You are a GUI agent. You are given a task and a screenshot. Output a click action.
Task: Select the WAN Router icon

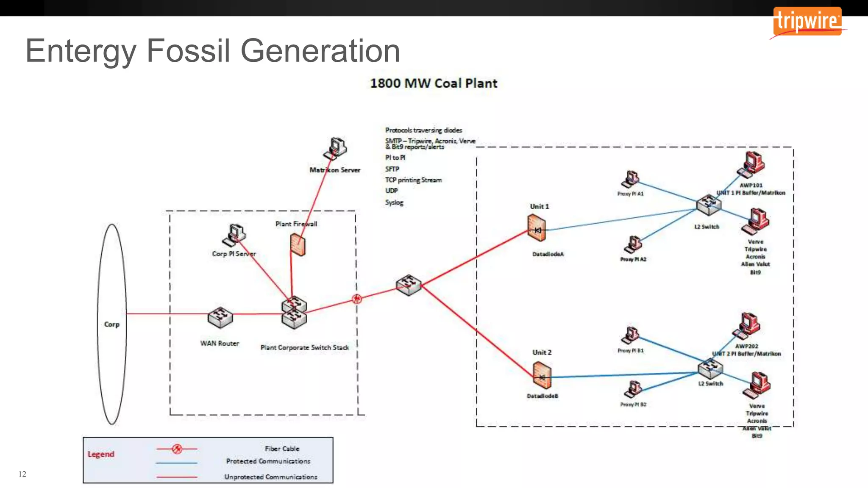click(x=220, y=317)
